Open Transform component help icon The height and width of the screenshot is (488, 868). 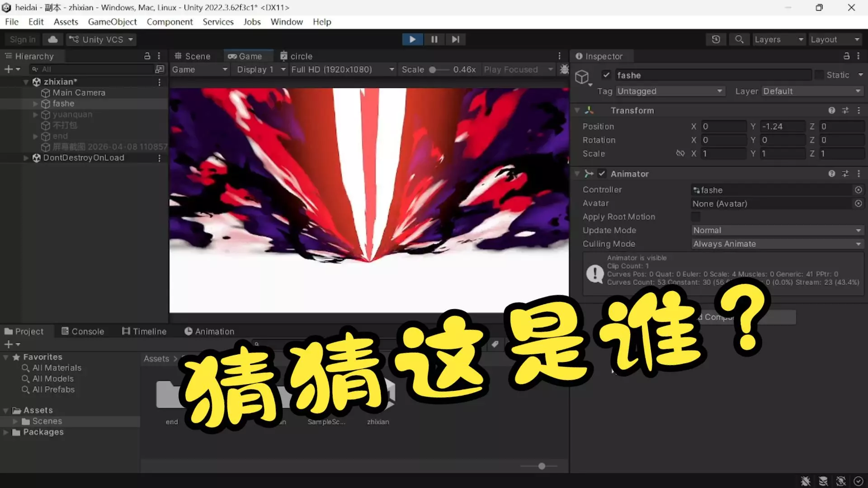[831, 110]
